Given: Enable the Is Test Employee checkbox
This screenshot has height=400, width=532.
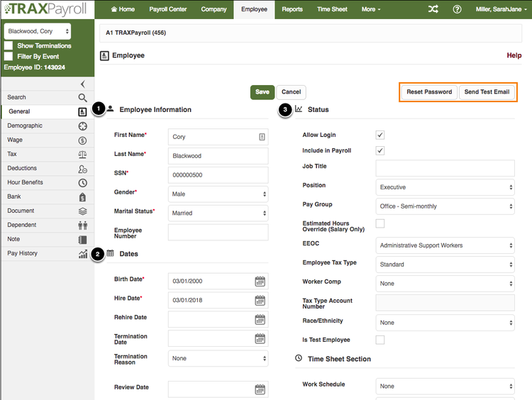Looking at the screenshot, I should [x=380, y=340].
